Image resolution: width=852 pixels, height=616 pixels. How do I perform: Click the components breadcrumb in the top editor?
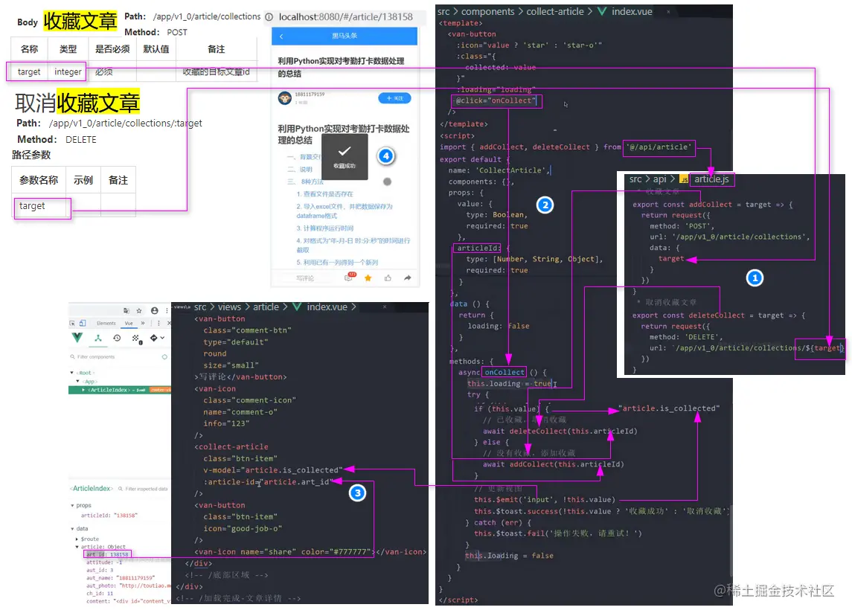coord(488,11)
